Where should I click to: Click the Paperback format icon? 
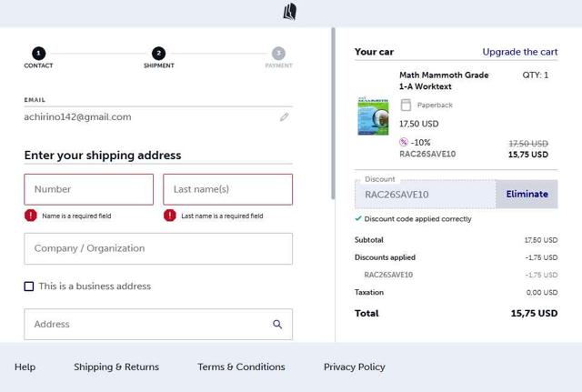[406, 106]
